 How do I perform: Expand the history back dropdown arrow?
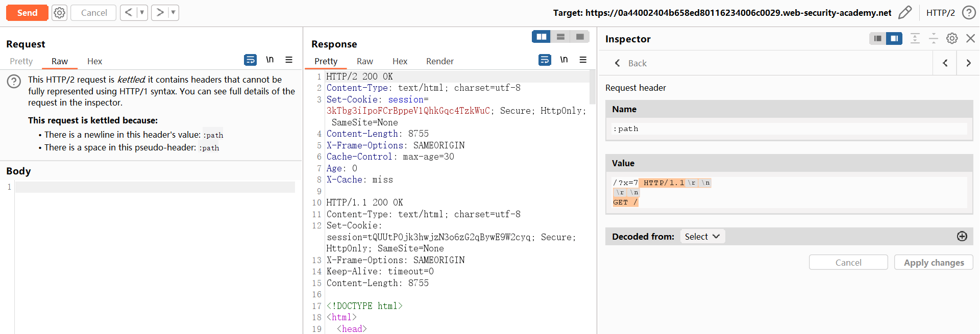click(x=142, y=13)
